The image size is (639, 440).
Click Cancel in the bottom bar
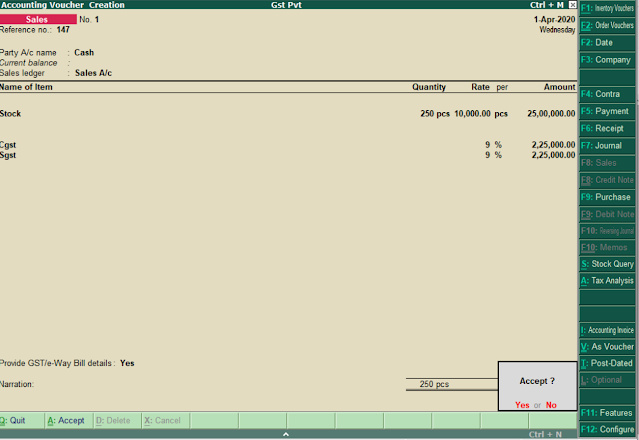click(x=165, y=420)
